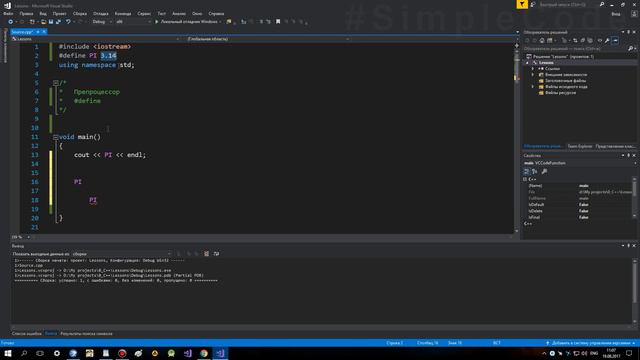Screen dimensions: 640x360
Task: Click the Home icon in Solution Explorer toolbar
Action: [x=542, y=40]
